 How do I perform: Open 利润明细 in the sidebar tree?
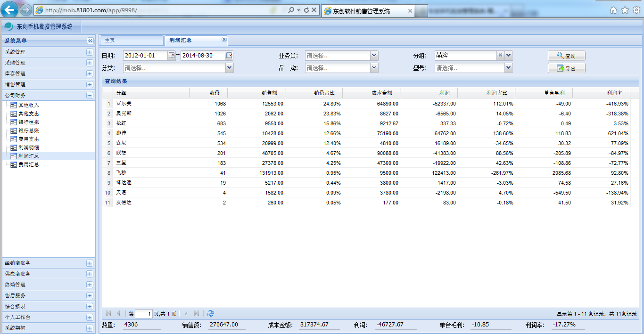[x=28, y=147]
